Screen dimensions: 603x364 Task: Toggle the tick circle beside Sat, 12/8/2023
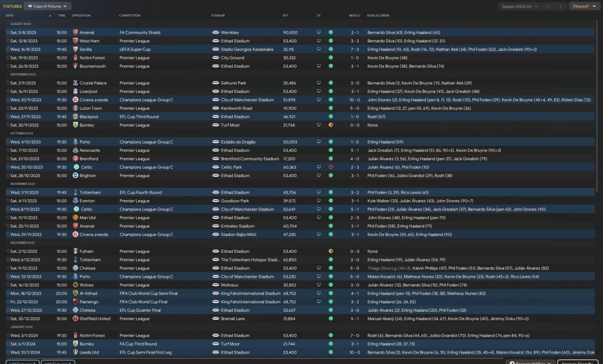click(x=8, y=41)
